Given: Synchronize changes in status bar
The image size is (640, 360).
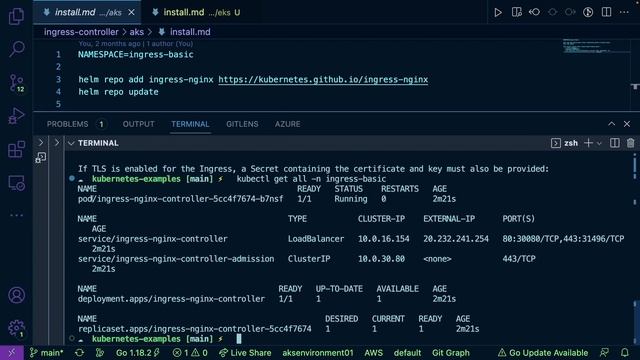Looking at the screenshot, I should point(80,353).
